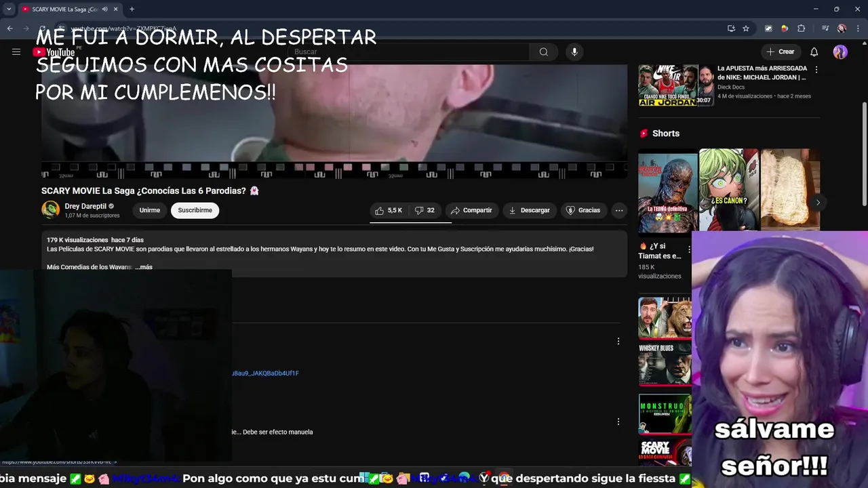Click the install/cast icon in address bar
868x488 pixels.
coord(731,28)
